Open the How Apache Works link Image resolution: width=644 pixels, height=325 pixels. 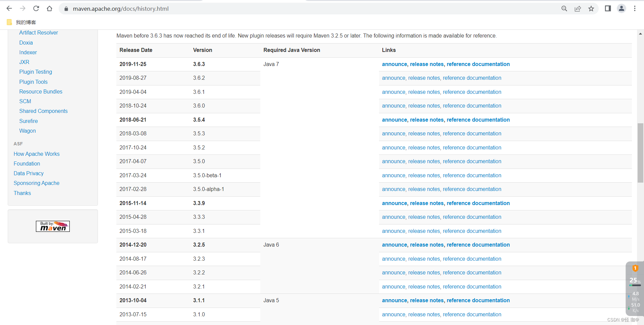(37, 154)
